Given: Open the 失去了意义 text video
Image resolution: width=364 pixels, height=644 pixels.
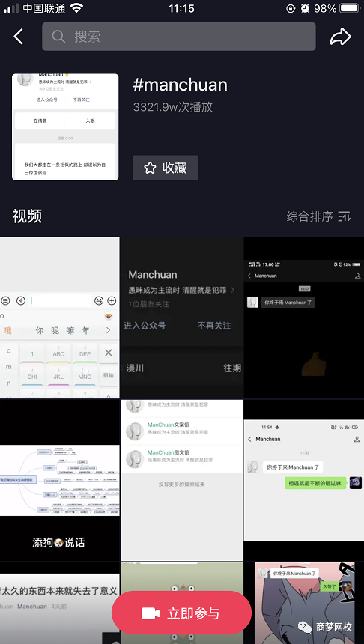Looking at the screenshot, I should click(x=60, y=603).
